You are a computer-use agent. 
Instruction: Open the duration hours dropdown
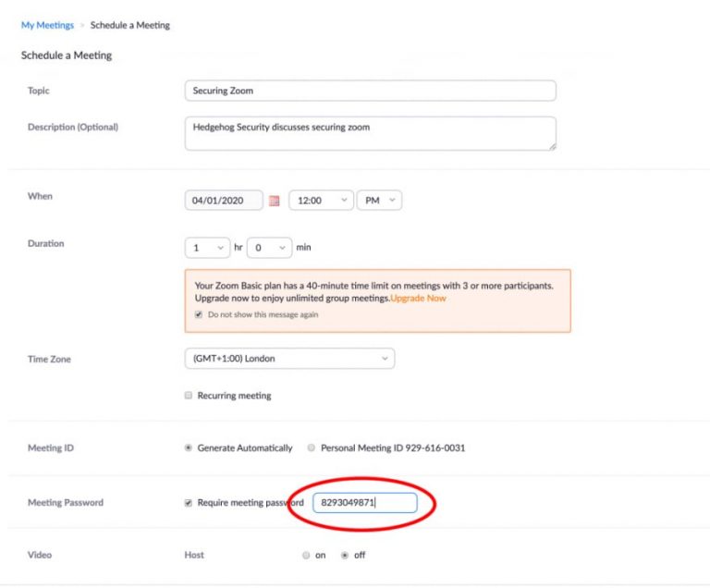click(207, 248)
